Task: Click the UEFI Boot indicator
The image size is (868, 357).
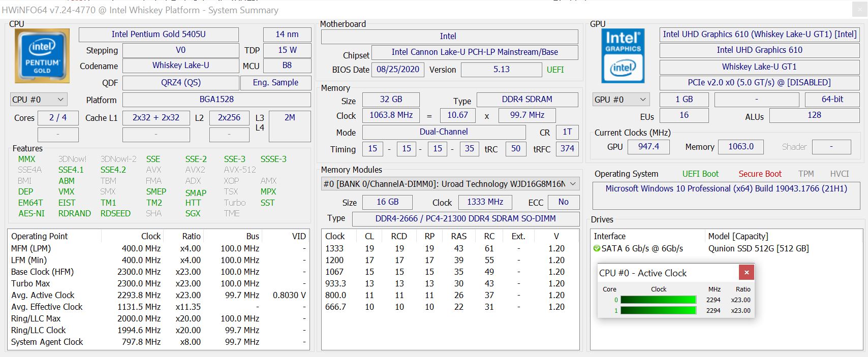Action: click(700, 174)
